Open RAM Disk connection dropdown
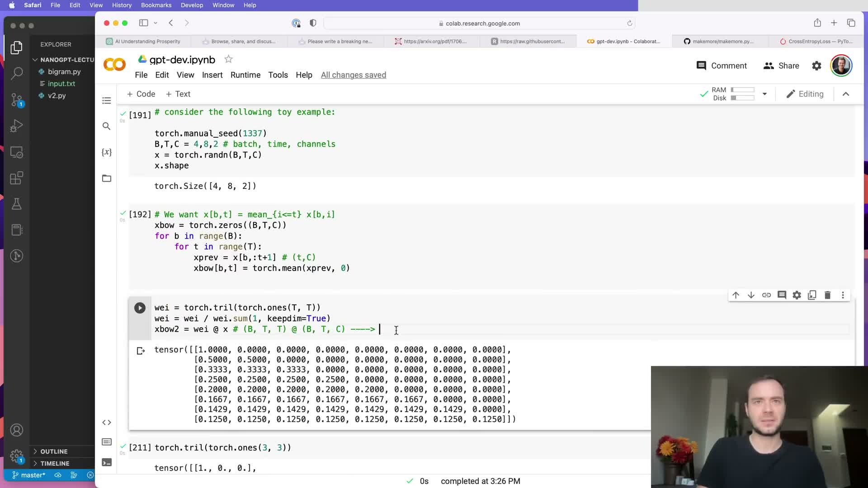This screenshot has height=488, width=868. click(x=764, y=94)
